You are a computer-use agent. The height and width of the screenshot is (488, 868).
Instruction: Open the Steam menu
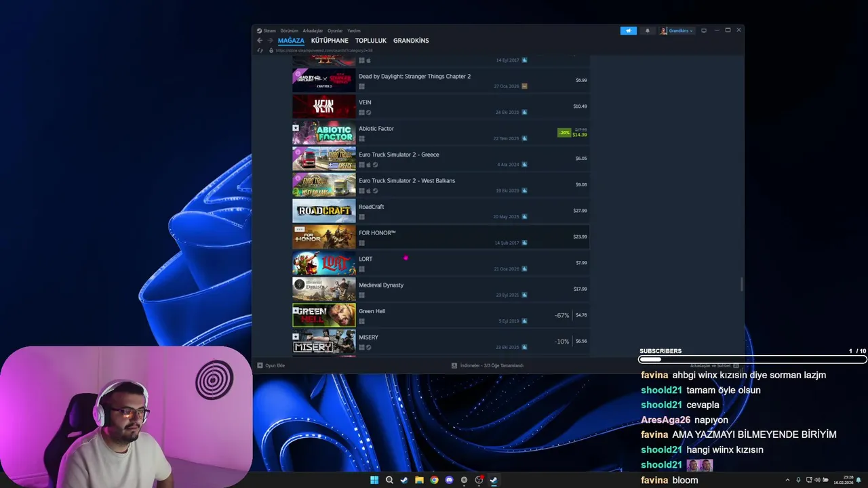[x=267, y=30]
